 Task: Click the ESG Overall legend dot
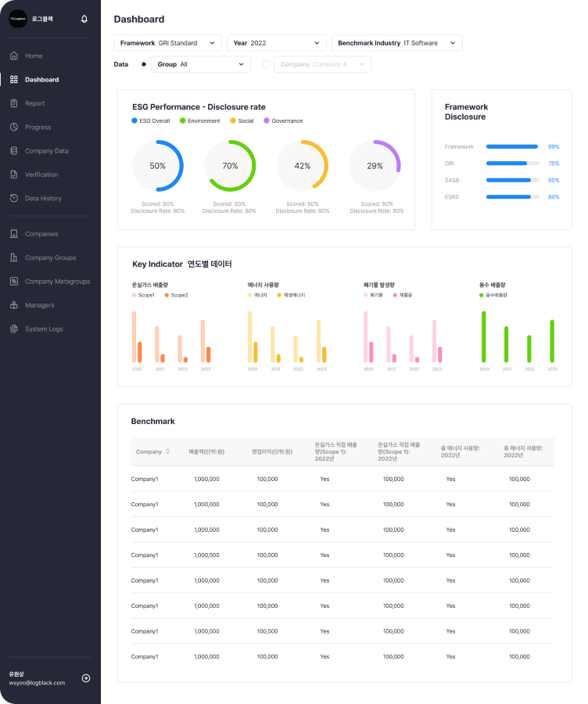click(134, 120)
